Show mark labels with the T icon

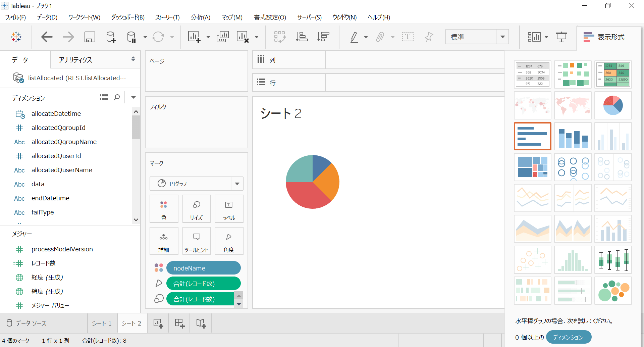(x=408, y=37)
